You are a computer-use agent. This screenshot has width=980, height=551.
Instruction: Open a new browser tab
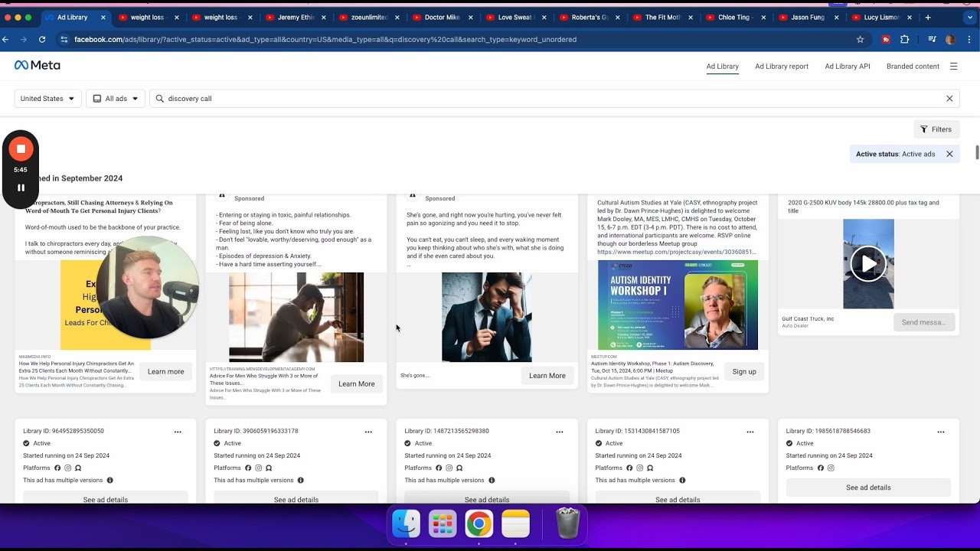pyautogui.click(x=928, y=17)
